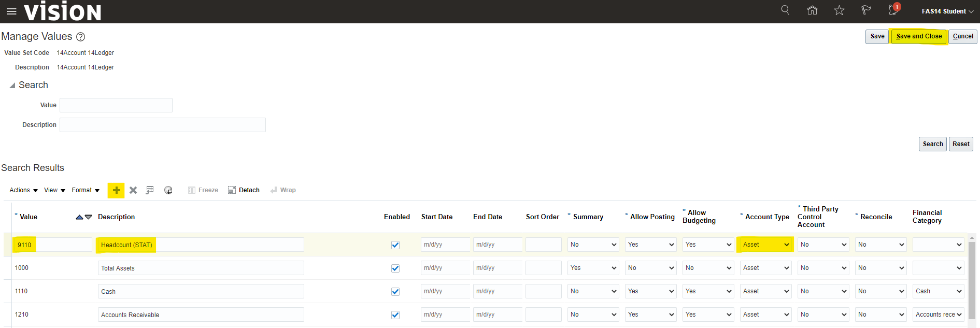Toggle Enabled checkbox for Cash row

click(x=395, y=292)
